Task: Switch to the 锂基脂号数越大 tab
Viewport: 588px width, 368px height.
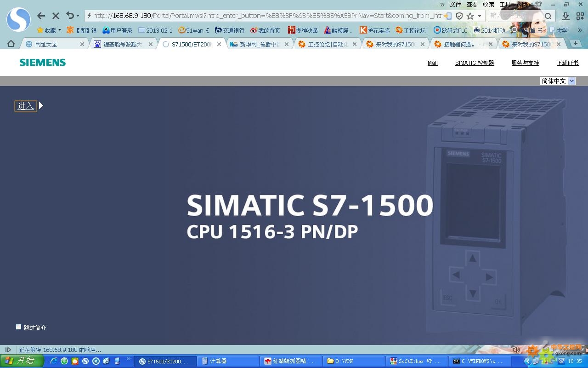Action: (123, 44)
